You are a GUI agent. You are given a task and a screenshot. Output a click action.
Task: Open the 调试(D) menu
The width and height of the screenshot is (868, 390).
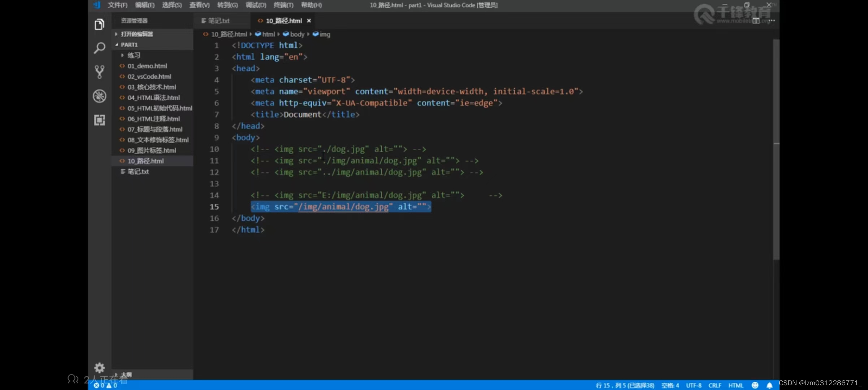[256, 5]
